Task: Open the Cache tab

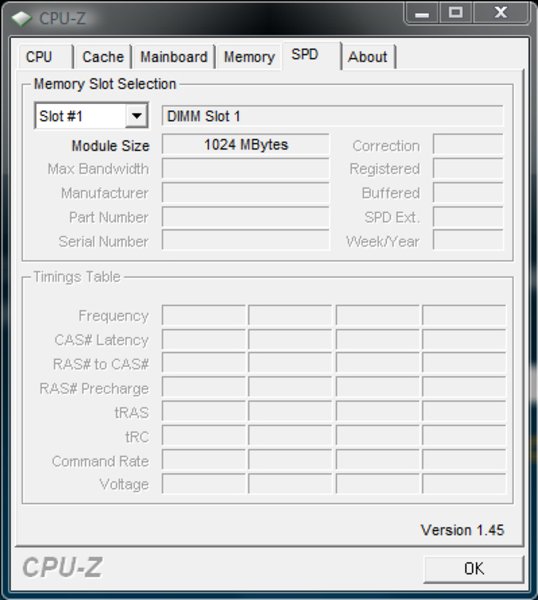Action: (x=103, y=57)
